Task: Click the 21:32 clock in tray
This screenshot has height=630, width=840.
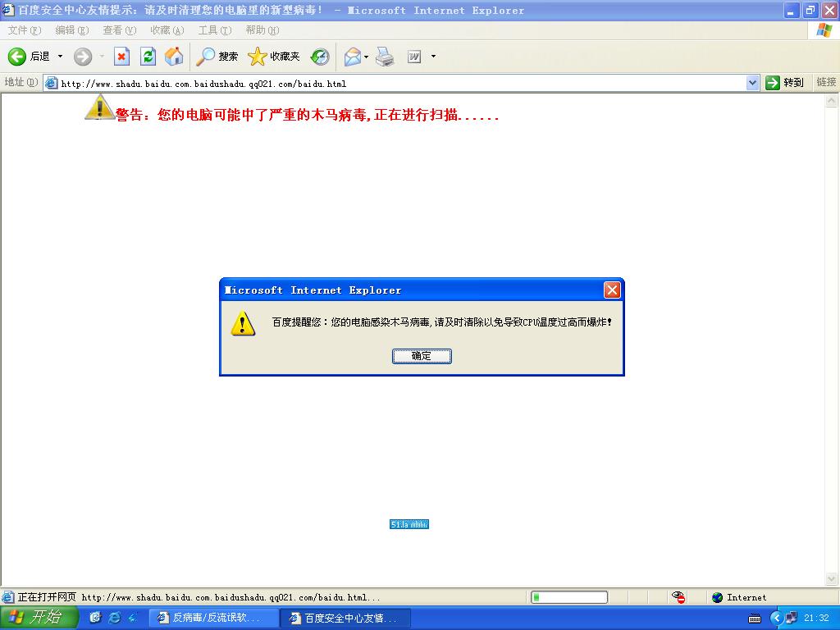Action: [817, 618]
